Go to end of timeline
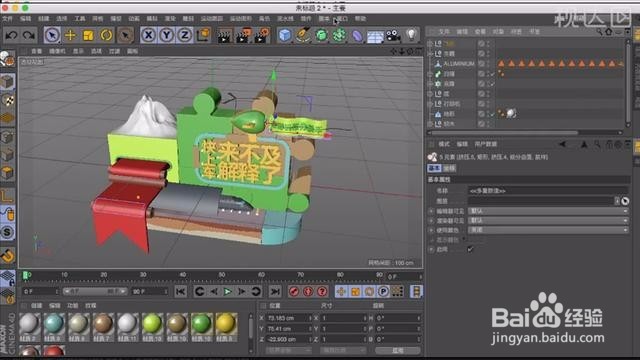Screen dimensions: 640x360 coord(275,291)
